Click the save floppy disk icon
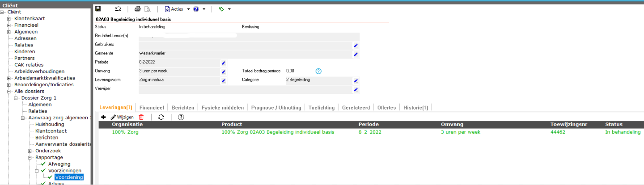Screen dimensions: 644x185 [98, 9]
